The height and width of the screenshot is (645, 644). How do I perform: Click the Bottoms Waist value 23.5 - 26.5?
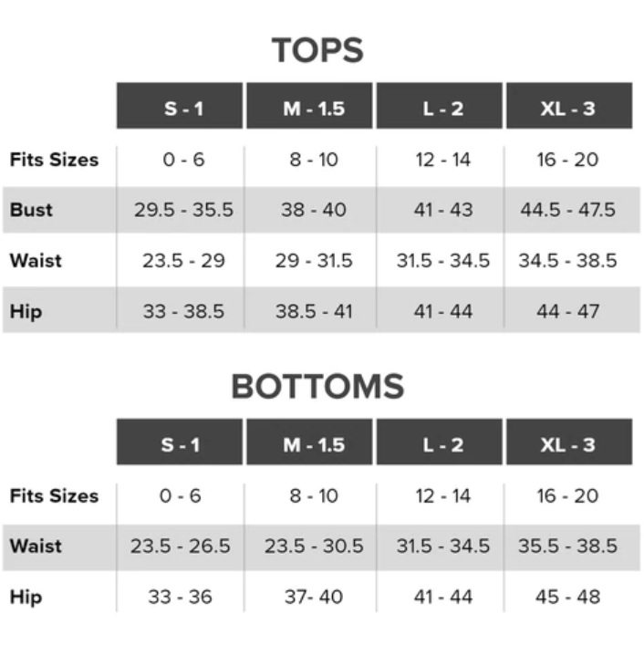[x=180, y=546]
